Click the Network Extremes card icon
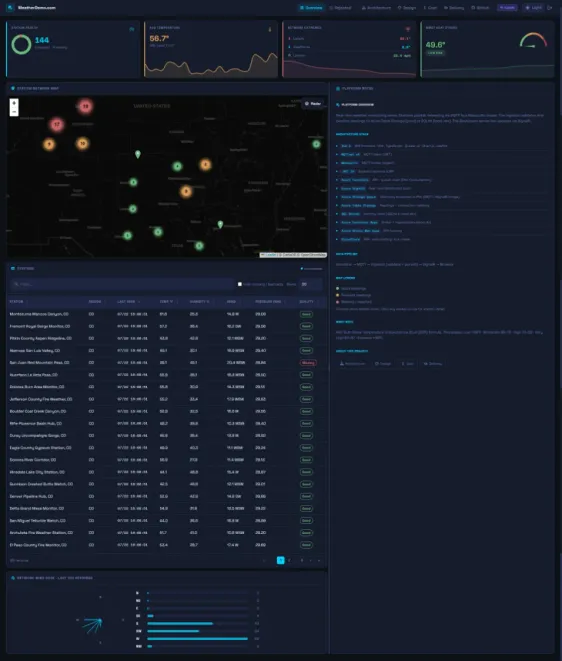Screen dimensions: 562x661 [408, 29]
